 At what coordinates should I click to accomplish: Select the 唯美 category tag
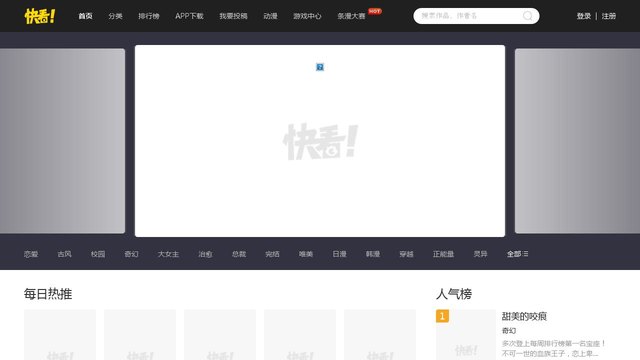click(x=306, y=254)
